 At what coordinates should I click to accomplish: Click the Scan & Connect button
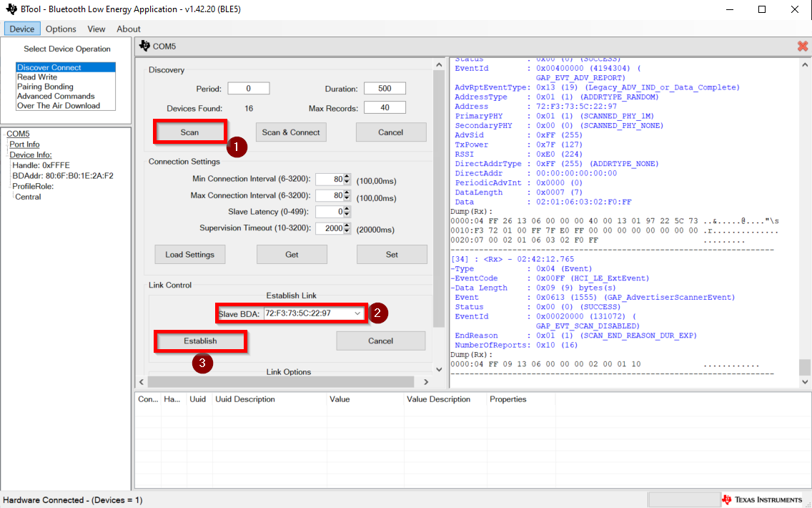tap(291, 132)
